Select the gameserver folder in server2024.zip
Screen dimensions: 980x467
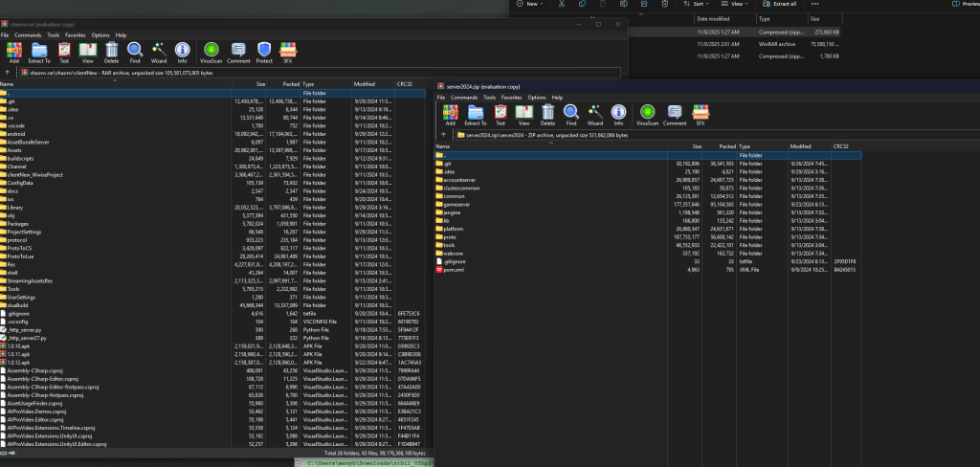click(x=458, y=204)
